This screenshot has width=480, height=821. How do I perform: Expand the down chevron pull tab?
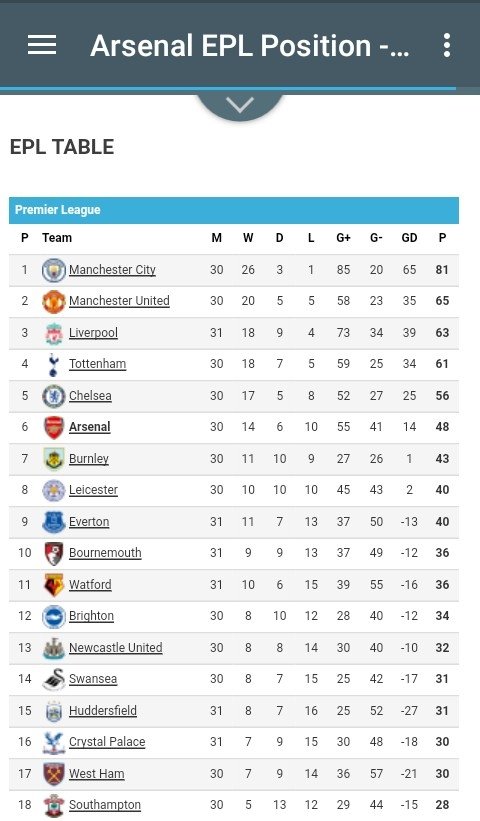tap(240, 105)
